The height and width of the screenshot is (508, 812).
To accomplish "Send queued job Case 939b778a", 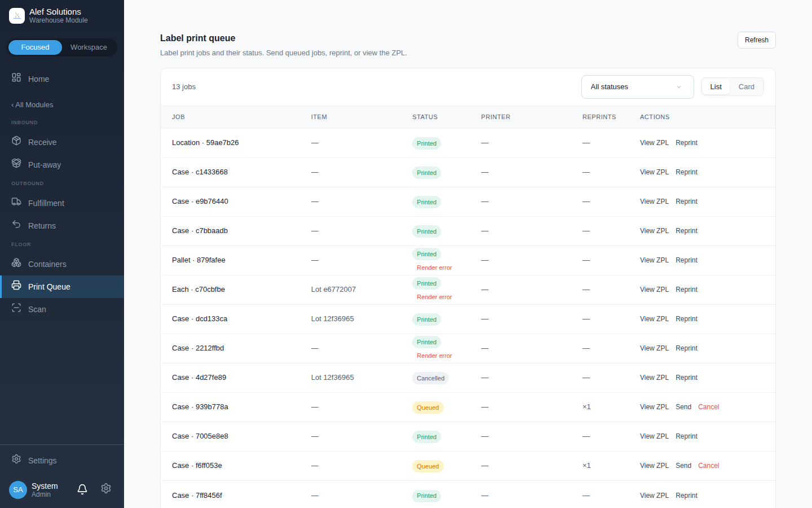I will [x=683, y=407].
